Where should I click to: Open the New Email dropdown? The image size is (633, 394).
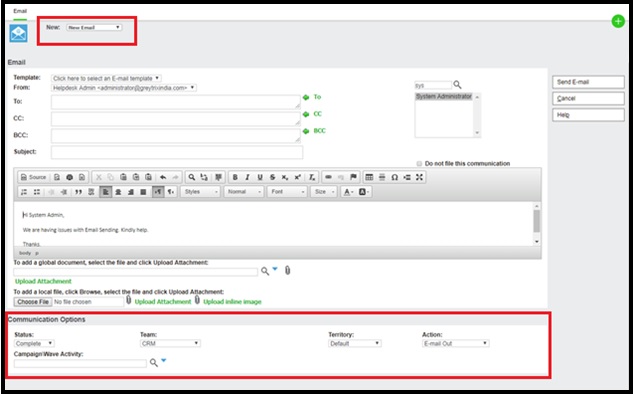94,27
